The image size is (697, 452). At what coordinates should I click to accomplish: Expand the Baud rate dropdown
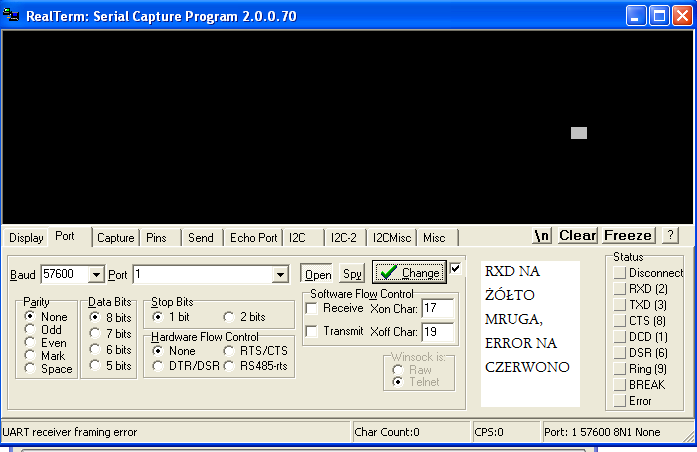pos(96,275)
